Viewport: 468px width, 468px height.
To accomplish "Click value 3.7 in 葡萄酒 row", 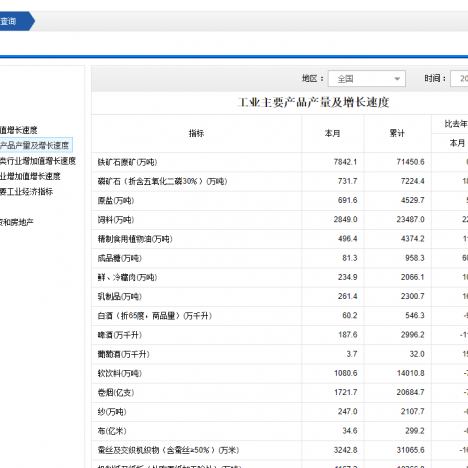I will pos(352,354).
